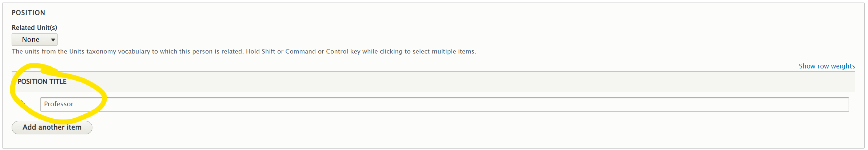
Task: Click the word "Show" in the row weights link
Action: pos(807,66)
